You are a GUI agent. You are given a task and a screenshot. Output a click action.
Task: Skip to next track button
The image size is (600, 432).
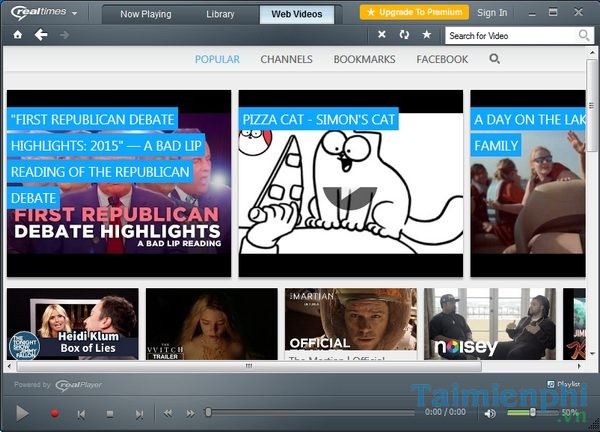click(x=139, y=414)
